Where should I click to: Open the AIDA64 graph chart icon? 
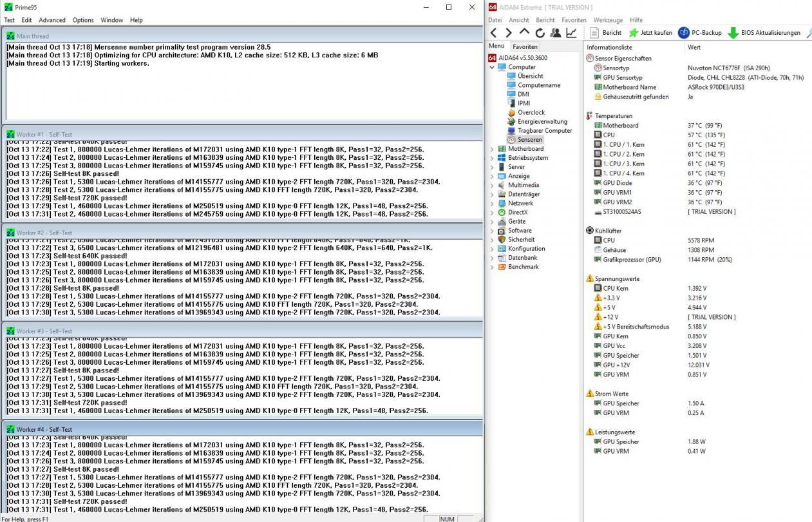click(x=571, y=33)
